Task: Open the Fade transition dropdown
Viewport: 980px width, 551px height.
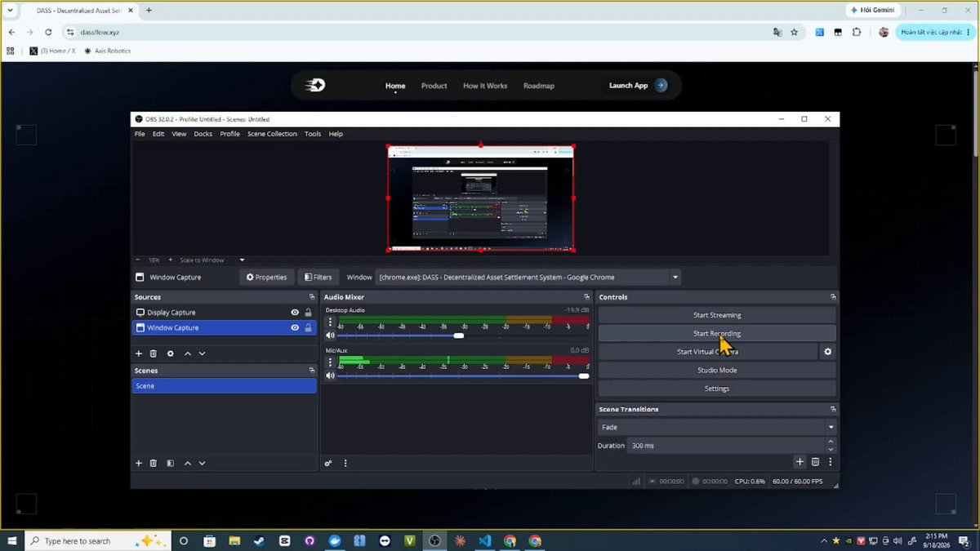Action: coord(717,427)
